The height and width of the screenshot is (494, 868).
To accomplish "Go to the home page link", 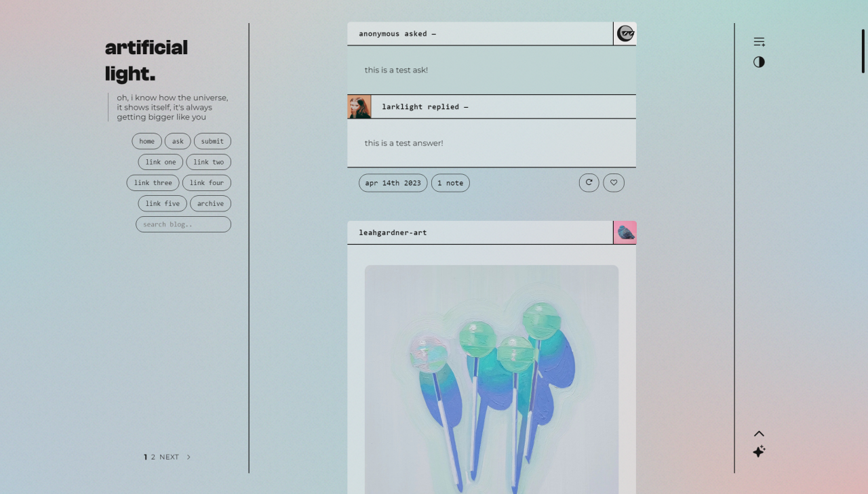I will pos(146,142).
